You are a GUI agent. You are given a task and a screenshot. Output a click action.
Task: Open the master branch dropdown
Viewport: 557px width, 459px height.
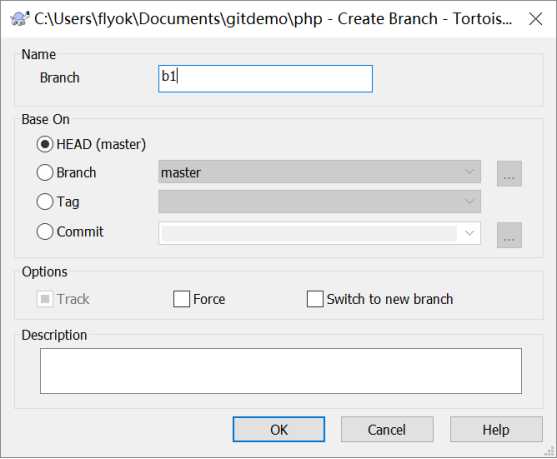pos(319,172)
